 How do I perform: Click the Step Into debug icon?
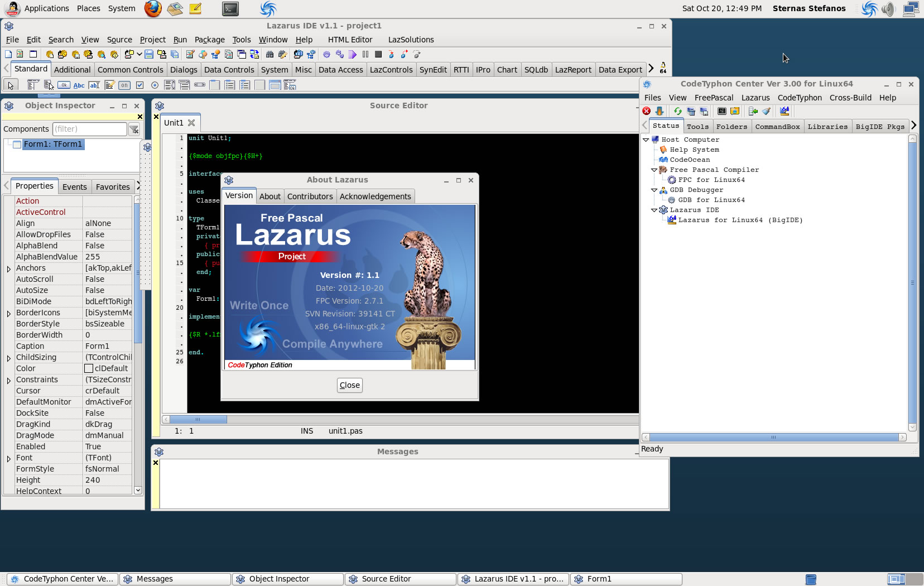tap(391, 54)
